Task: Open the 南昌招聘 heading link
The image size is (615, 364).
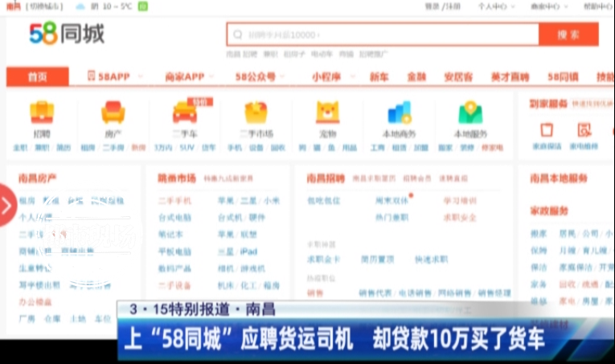Action: (x=326, y=178)
